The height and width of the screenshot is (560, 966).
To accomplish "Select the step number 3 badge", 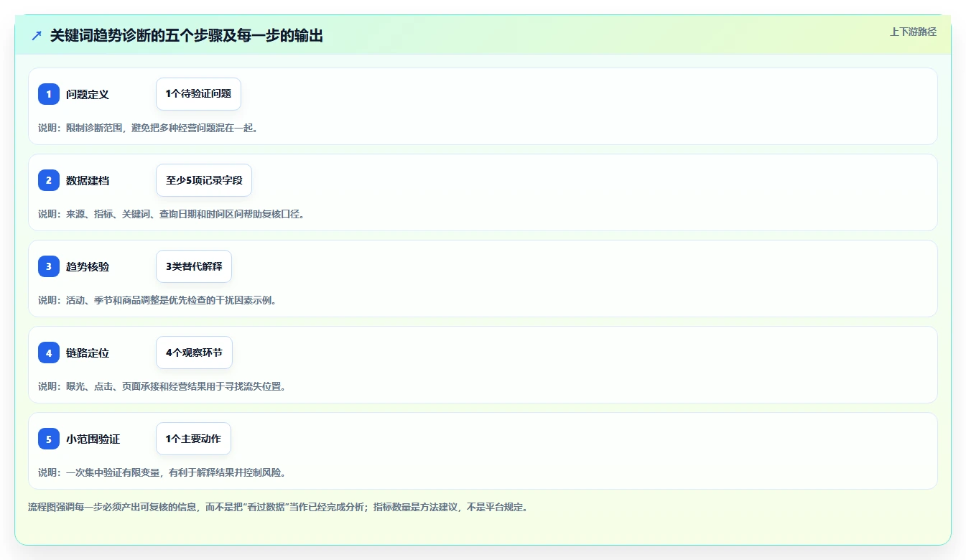I will pyautogui.click(x=49, y=266).
